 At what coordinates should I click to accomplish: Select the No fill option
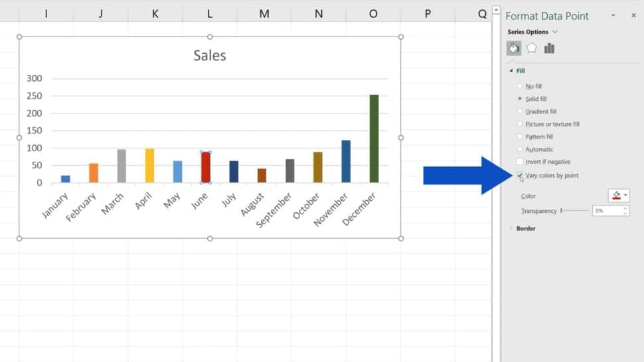[520, 86]
